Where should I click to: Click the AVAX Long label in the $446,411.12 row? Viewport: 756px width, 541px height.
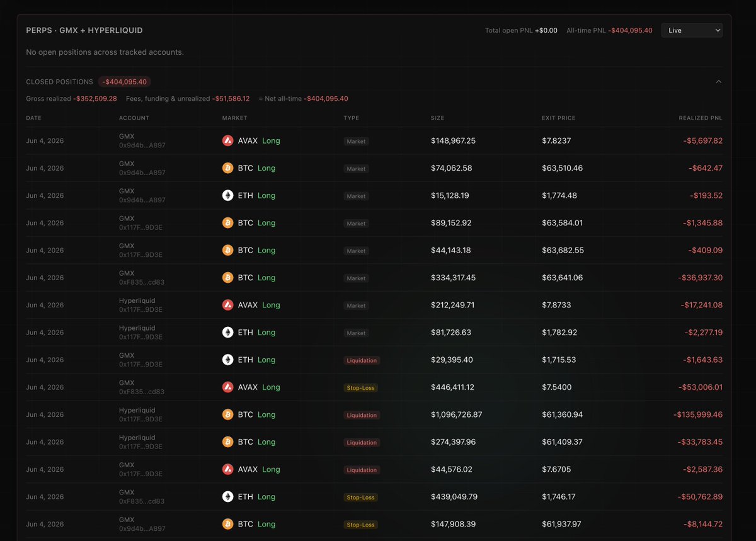259,387
